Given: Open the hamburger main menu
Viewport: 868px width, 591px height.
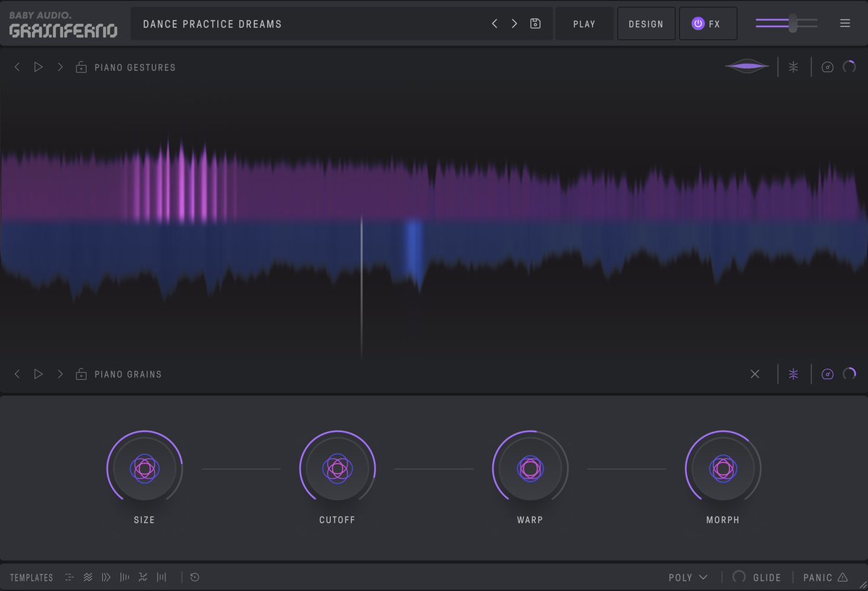Looking at the screenshot, I should 845,23.
